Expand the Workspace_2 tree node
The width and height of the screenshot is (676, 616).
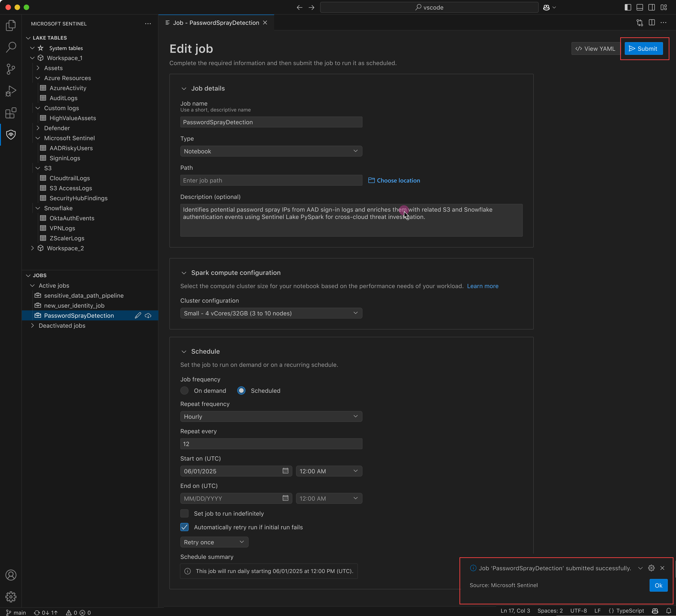pos(33,248)
